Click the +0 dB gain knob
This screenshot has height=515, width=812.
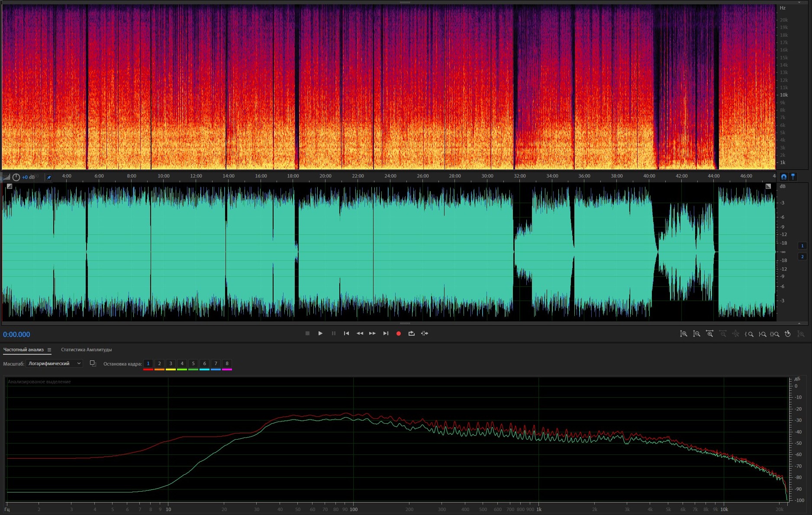point(16,177)
